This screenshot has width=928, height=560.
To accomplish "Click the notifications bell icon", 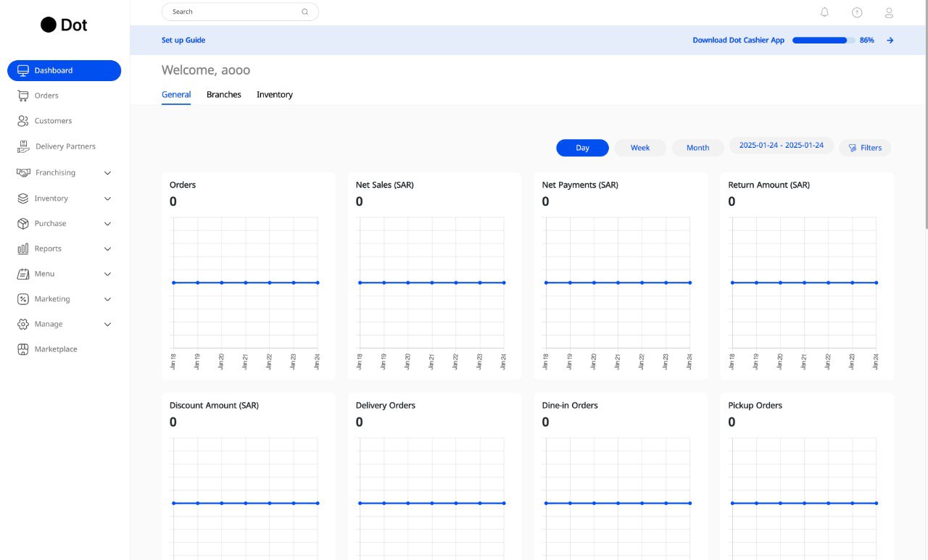I will tap(824, 12).
